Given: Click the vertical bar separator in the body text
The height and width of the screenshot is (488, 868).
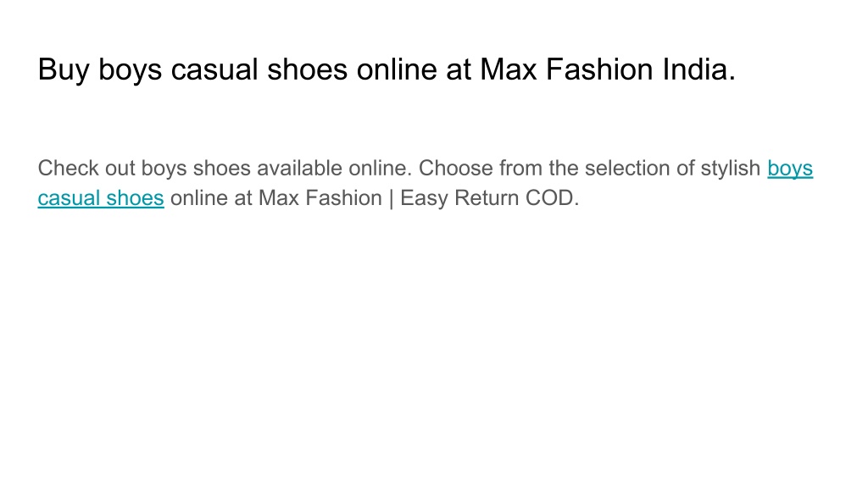Looking at the screenshot, I should click(x=392, y=198).
